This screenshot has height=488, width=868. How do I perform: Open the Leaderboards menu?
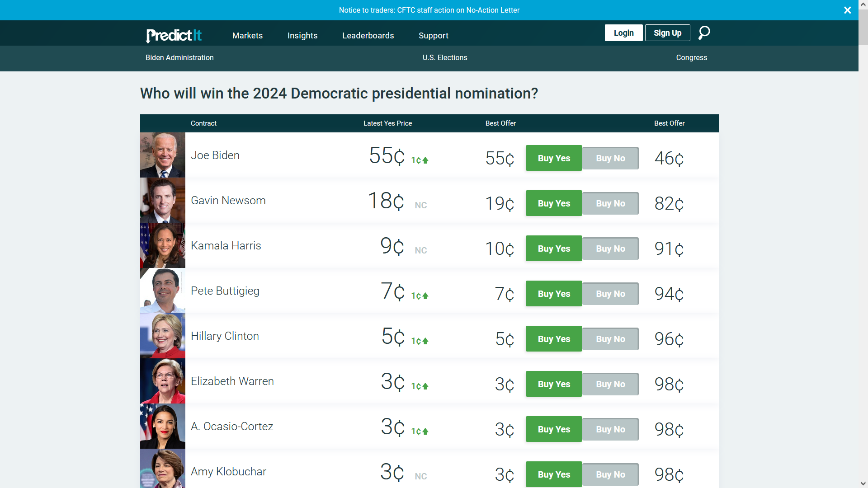368,35
